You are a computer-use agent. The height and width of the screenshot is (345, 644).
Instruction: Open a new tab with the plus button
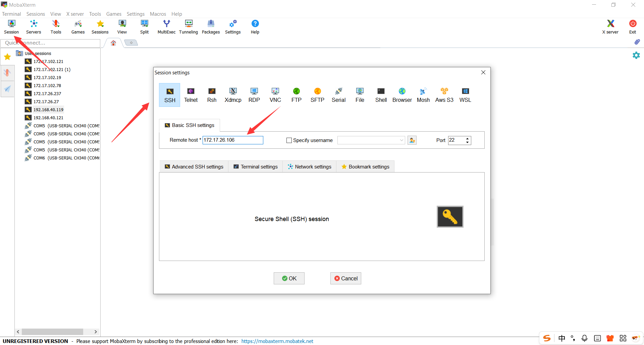(131, 43)
